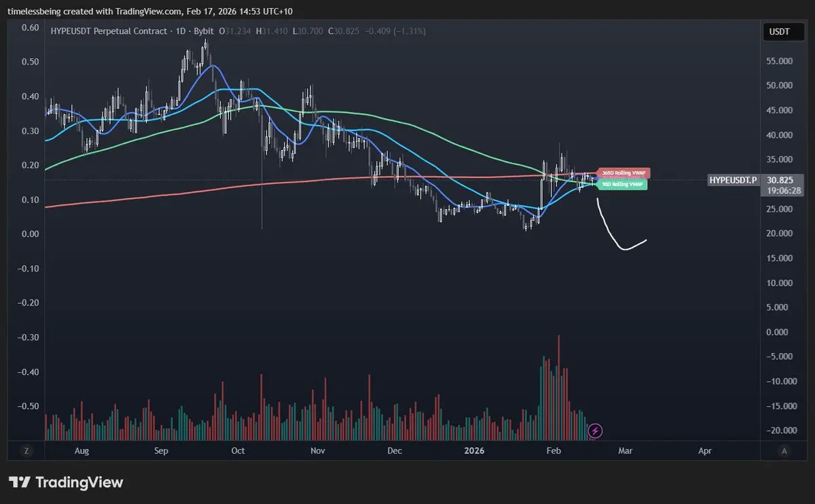Viewport: 815px width, 504px height.
Task: Click the Oct label on the time axis
Action: (238, 450)
